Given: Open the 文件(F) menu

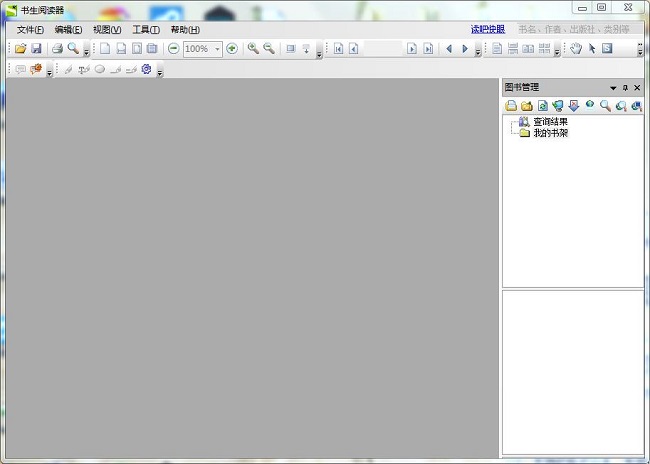Looking at the screenshot, I should 30,30.
